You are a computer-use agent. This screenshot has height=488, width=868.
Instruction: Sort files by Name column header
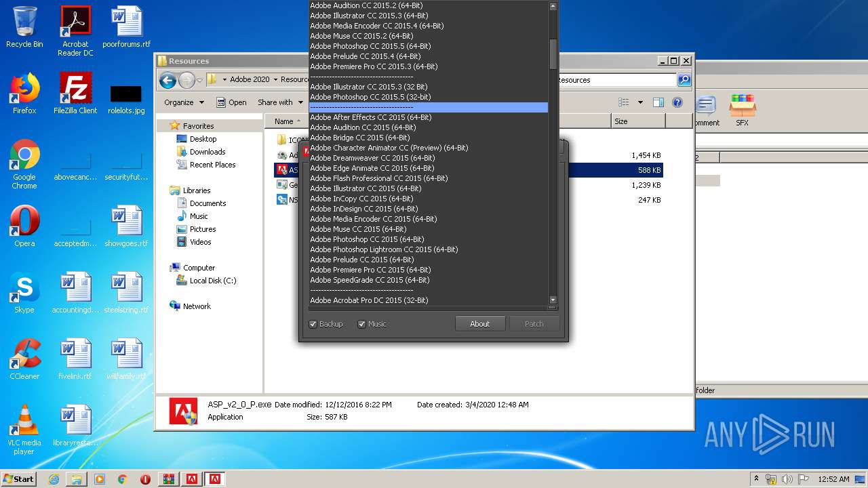pos(285,121)
